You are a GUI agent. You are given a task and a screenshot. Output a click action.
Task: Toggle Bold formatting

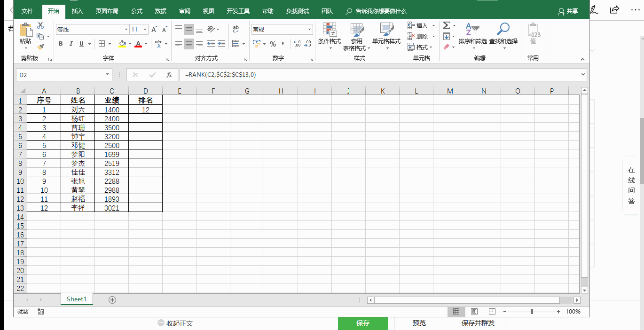[61, 44]
